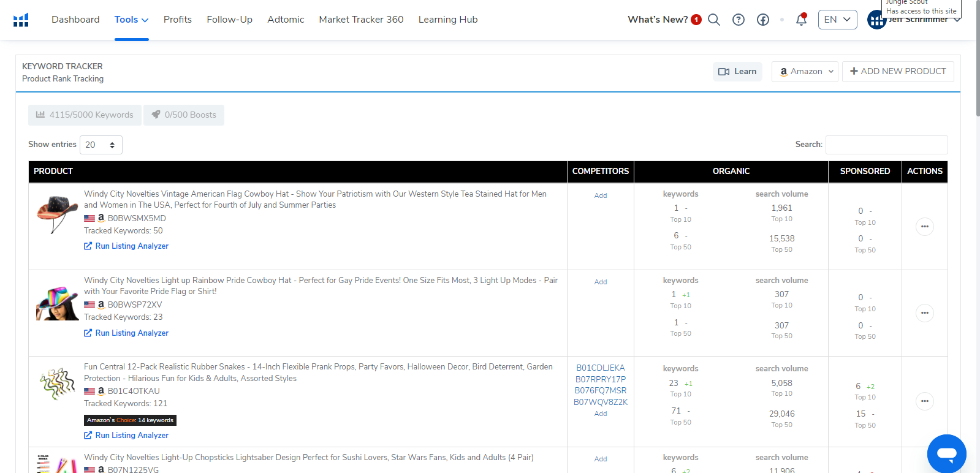Click the What's New red notification badge

pyautogui.click(x=696, y=20)
